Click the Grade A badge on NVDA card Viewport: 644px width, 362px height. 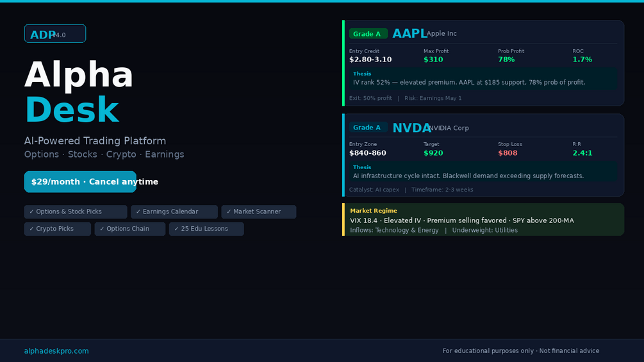[368, 128]
